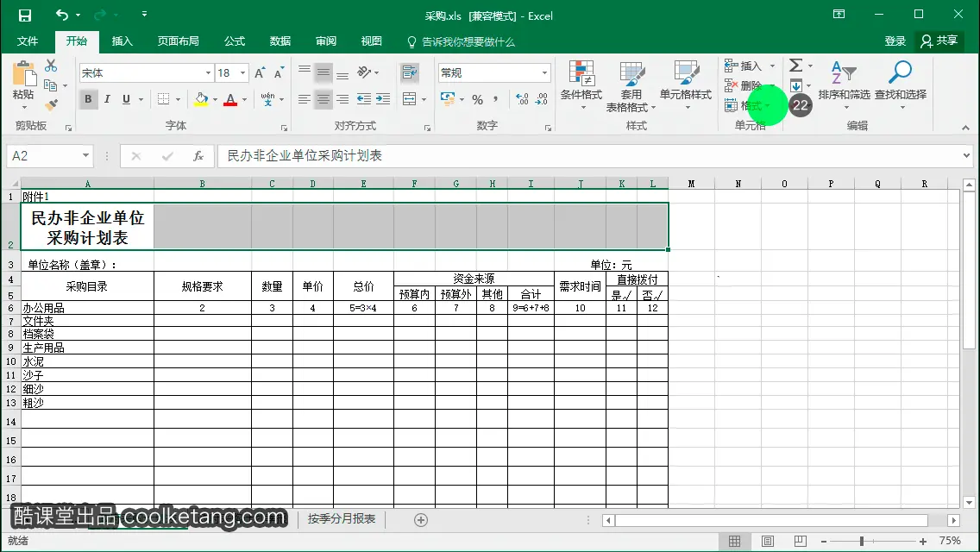
Task: Expand the Name Box dropdown for A2
Action: coord(85,155)
